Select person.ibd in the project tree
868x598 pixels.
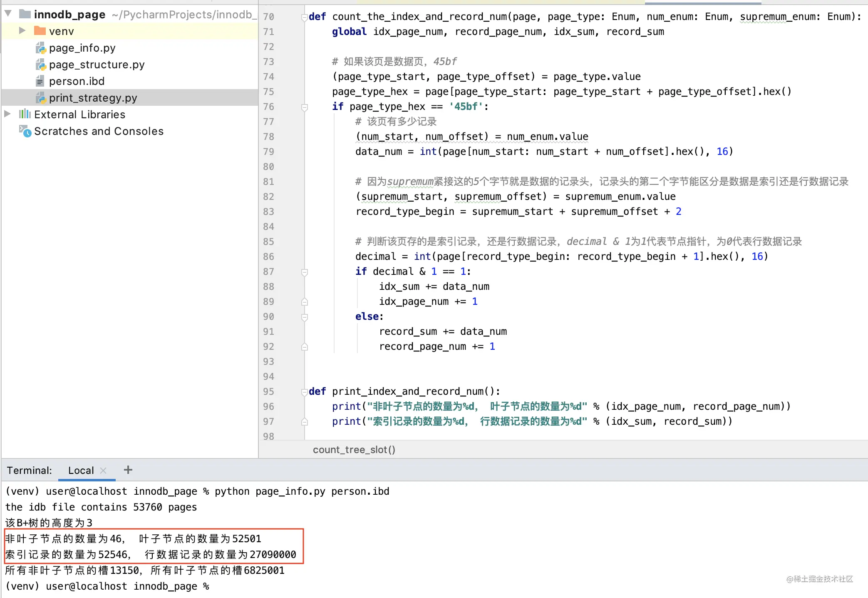77,81
